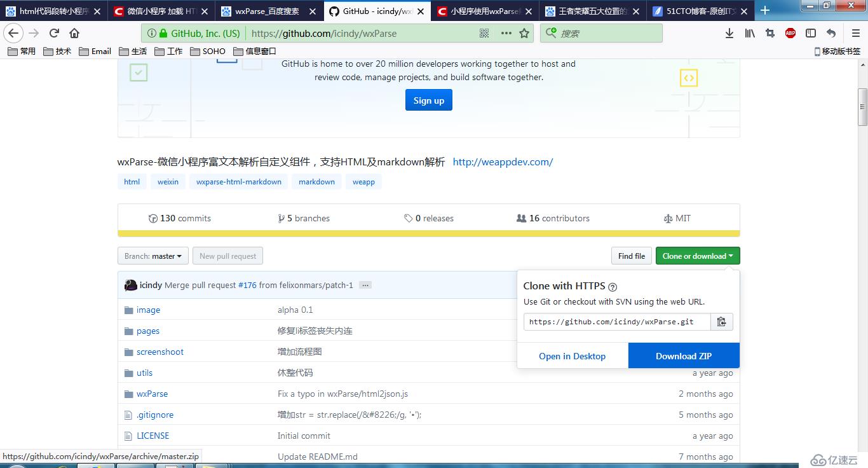868x468 pixels.
Task: Click the browser forward arrow
Action: point(34,33)
